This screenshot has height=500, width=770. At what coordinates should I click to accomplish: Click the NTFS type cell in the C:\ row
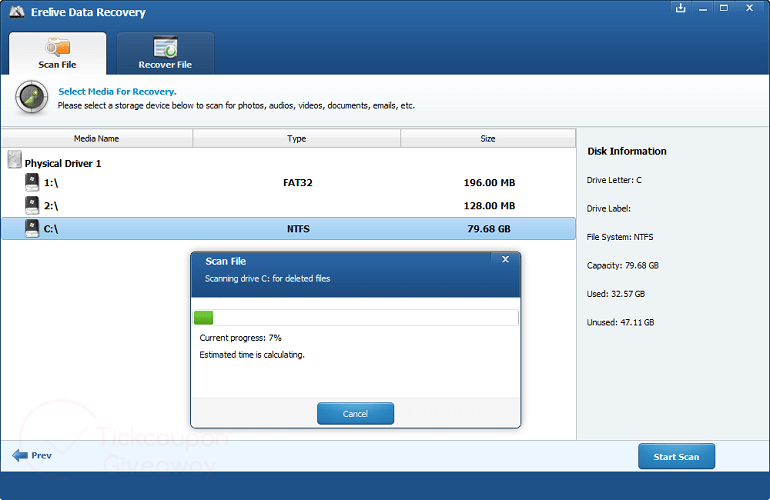298,229
